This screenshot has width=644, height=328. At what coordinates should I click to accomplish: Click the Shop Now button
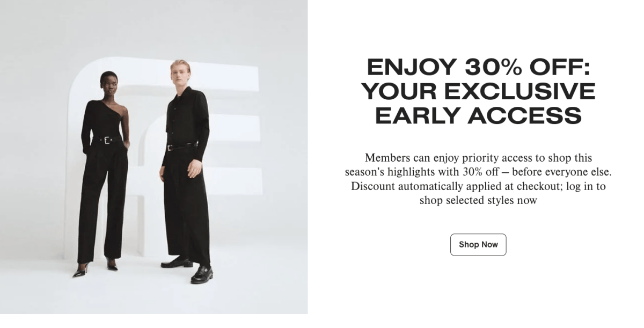coord(478,245)
